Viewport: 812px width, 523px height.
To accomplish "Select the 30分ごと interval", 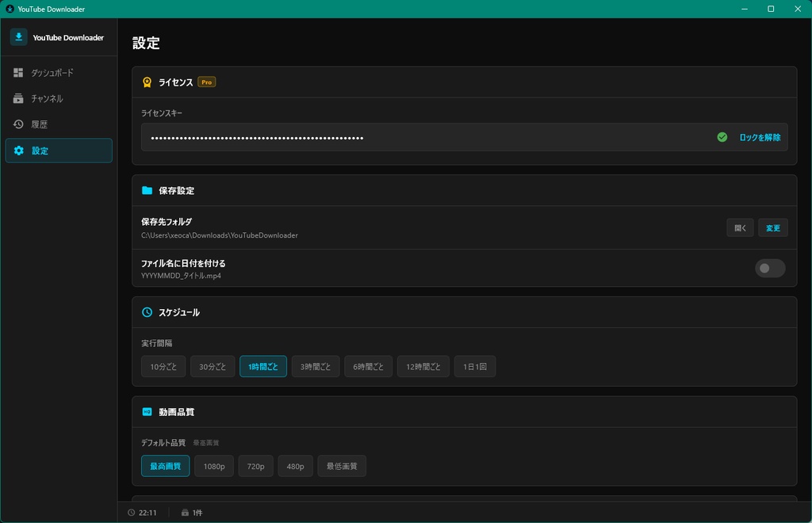I will [213, 366].
